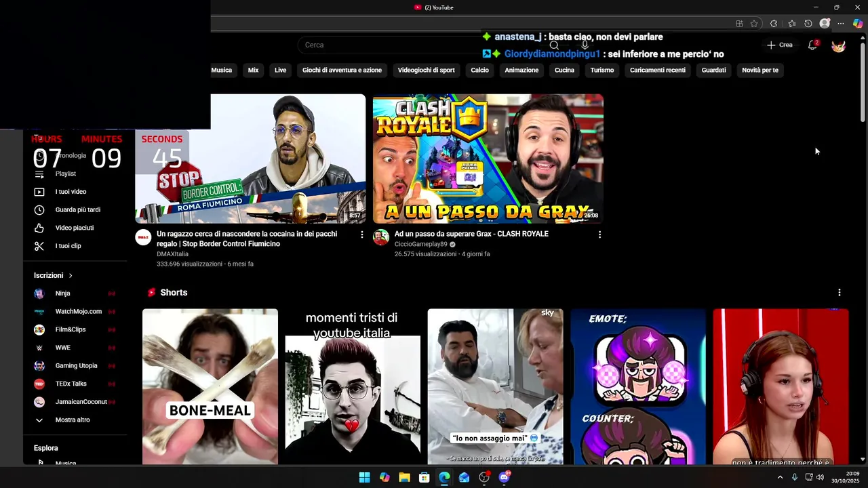Open the Clash Royale Grax video thumbnail
Image resolution: width=868 pixels, height=488 pixels.
click(488, 159)
